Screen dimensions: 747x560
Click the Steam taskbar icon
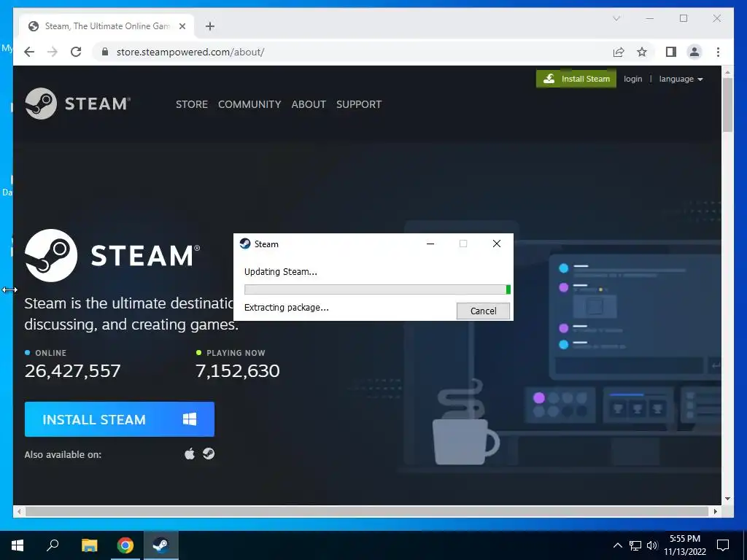[x=161, y=545]
